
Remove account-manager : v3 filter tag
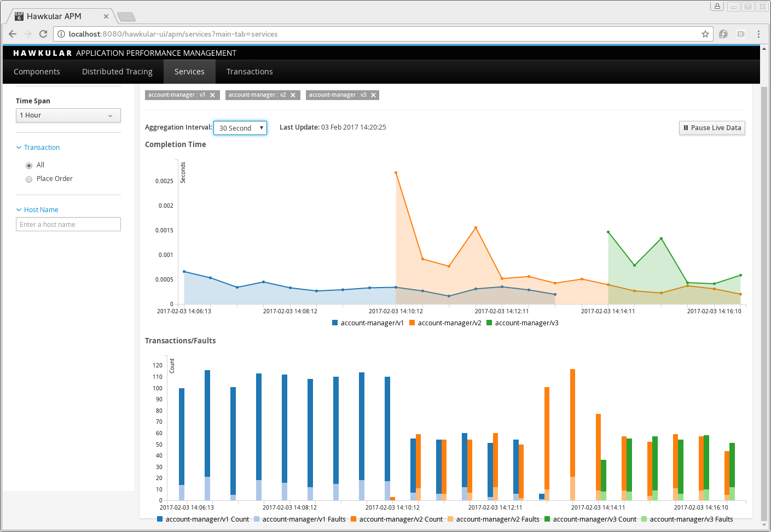click(374, 95)
